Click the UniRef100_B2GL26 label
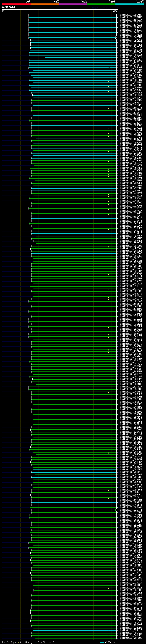Image resolution: width=146 pixels, height=644 pixels. (131, 631)
